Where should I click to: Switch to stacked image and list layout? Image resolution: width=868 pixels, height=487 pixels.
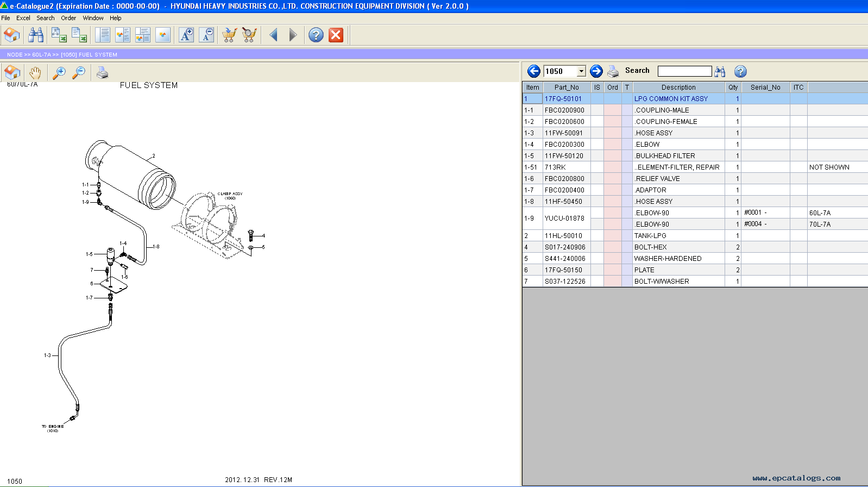[x=142, y=35]
